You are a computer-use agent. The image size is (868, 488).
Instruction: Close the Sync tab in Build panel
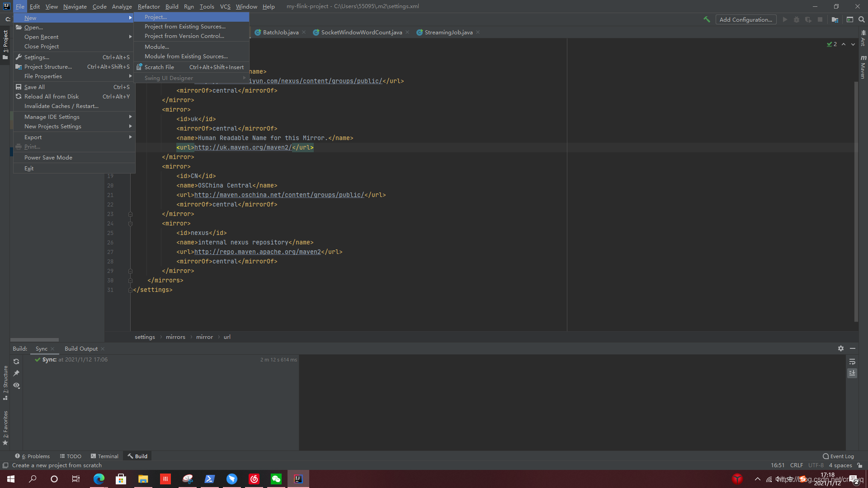pyautogui.click(x=52, y=349)
